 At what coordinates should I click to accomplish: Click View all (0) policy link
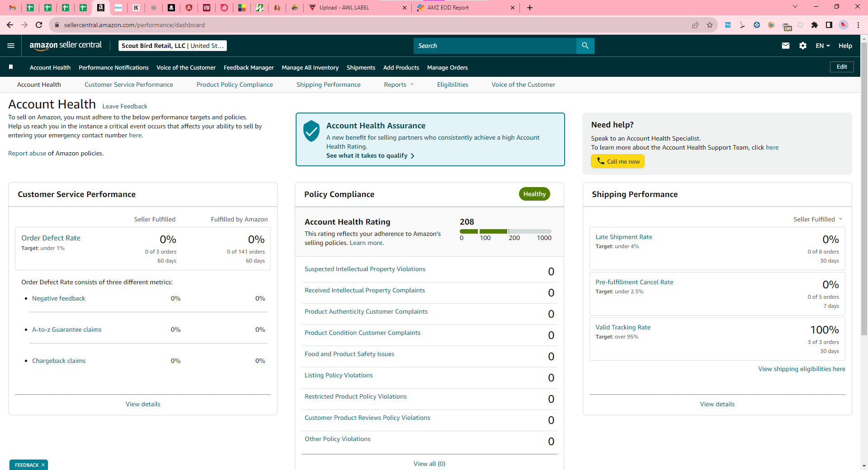click(x=429, y=464)
